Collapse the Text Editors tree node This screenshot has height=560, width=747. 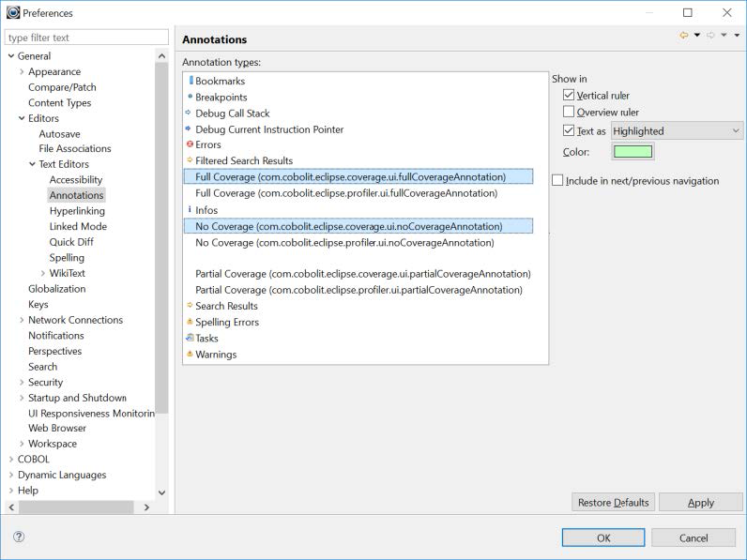[x=33, y=164]
